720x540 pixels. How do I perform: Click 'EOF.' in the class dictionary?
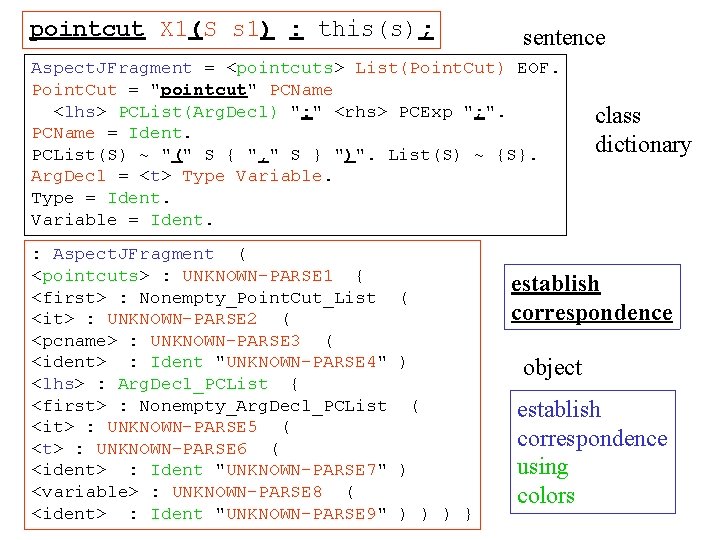click(x=538, y=68)
